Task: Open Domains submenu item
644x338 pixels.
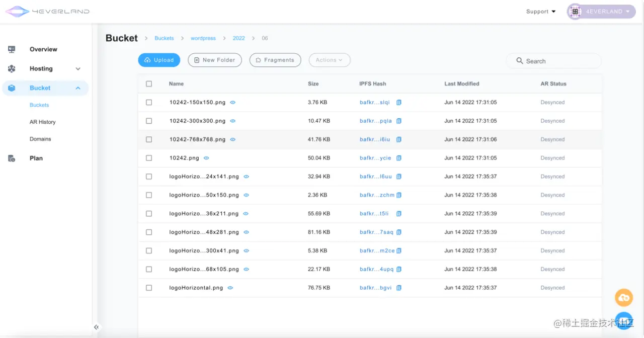Action: [40, 139]
